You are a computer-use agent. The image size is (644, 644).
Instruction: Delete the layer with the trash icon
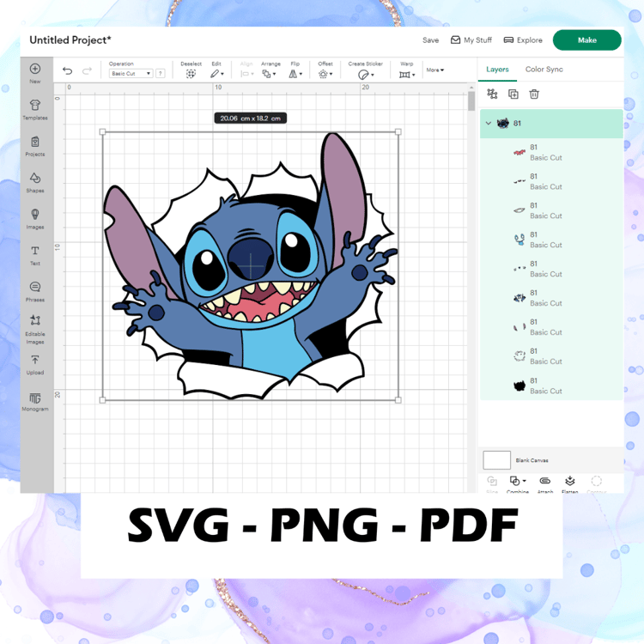click(534, 94)
